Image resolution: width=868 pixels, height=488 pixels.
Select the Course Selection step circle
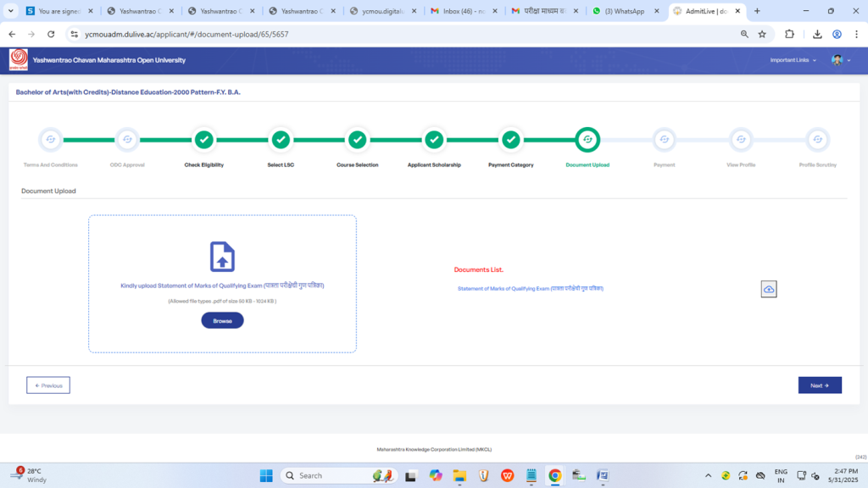[x=357, y=139]
